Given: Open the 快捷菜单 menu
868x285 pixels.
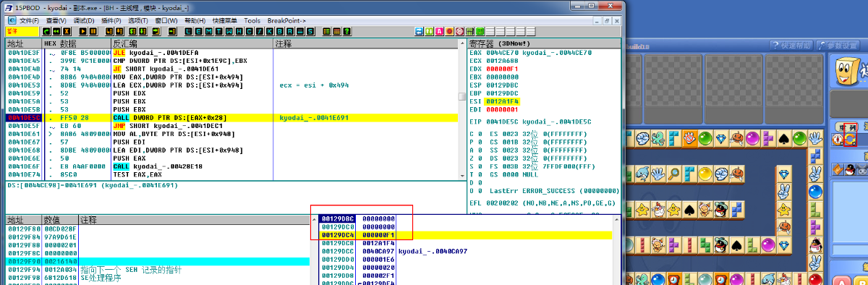Looking at the screenshot, I should pyautogui.click(x=224, y=20).
